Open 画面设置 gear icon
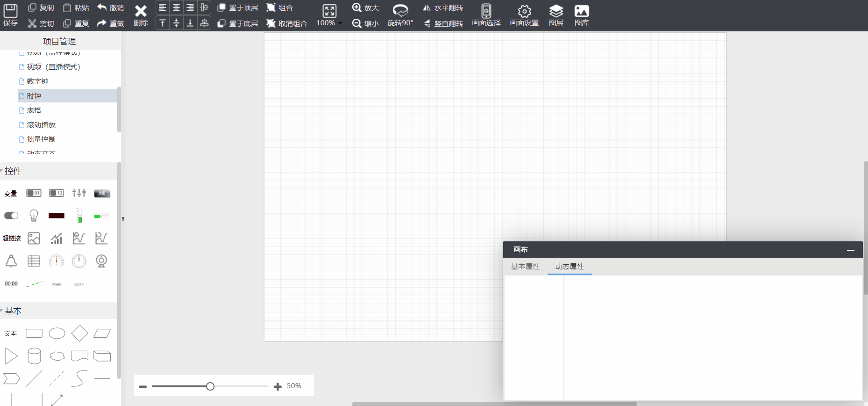The image size is (868, 406). [x=524, y=15]
